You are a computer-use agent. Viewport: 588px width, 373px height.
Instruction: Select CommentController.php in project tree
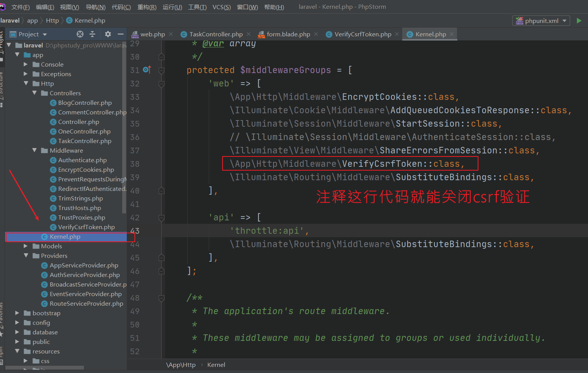88,112
